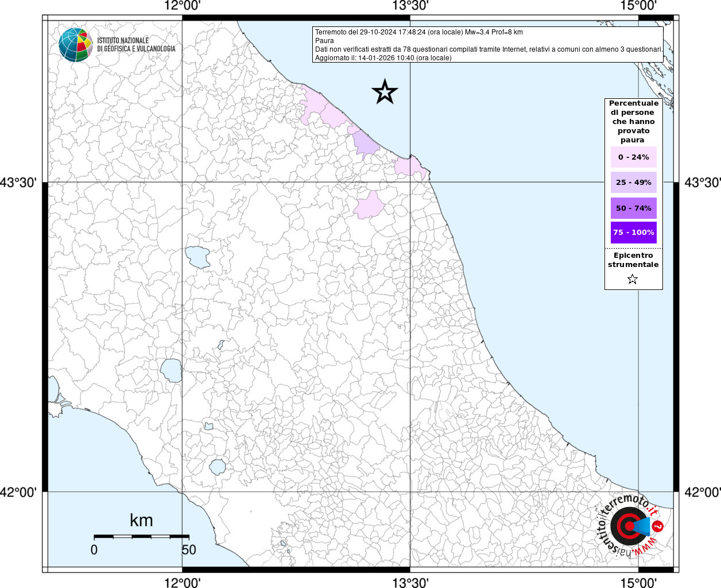Click the 'Epicentro strumentale' legend label
The image size is (721, 588).
coord(633,260)
